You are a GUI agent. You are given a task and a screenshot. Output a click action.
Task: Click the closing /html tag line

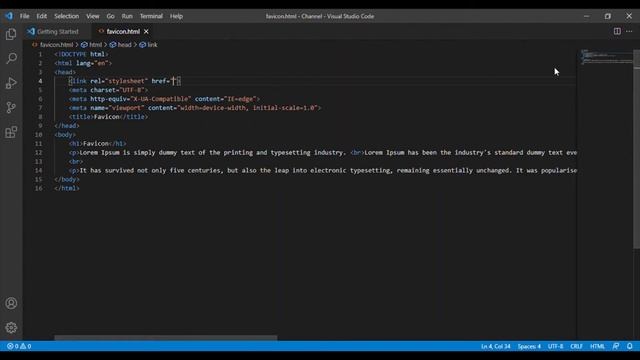tap(67, 189)
